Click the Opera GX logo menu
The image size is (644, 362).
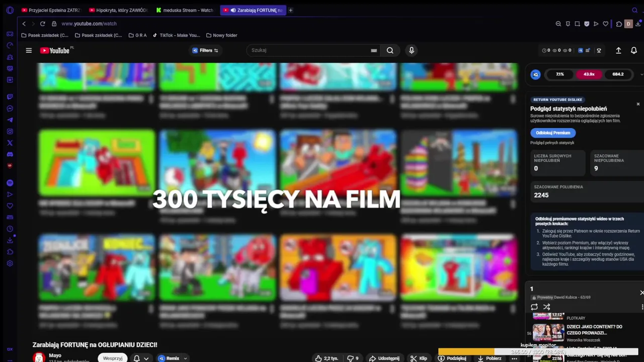coord(10,10)
